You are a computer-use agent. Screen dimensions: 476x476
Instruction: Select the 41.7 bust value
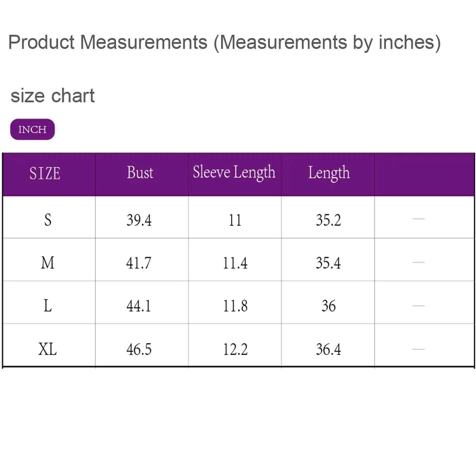pyautogui.click(x=139, y=263)
